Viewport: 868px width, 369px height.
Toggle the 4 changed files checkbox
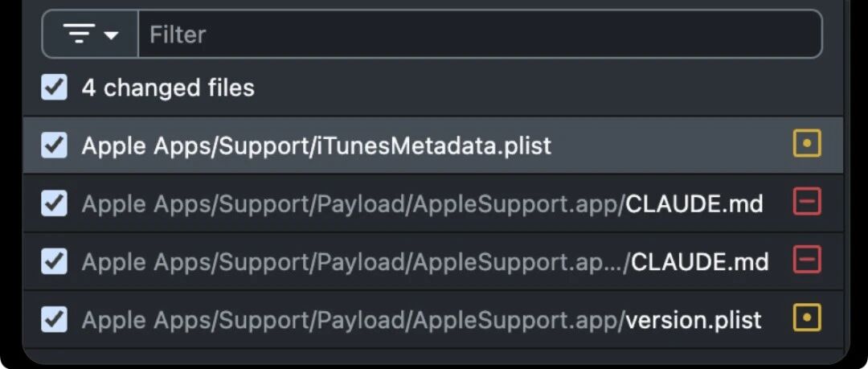55,88
